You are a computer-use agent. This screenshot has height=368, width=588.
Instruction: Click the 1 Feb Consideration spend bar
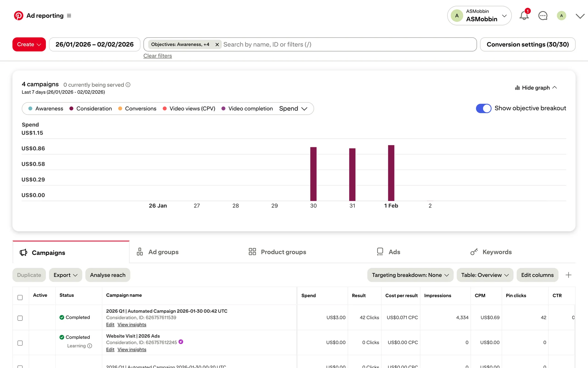click(391, 173)
